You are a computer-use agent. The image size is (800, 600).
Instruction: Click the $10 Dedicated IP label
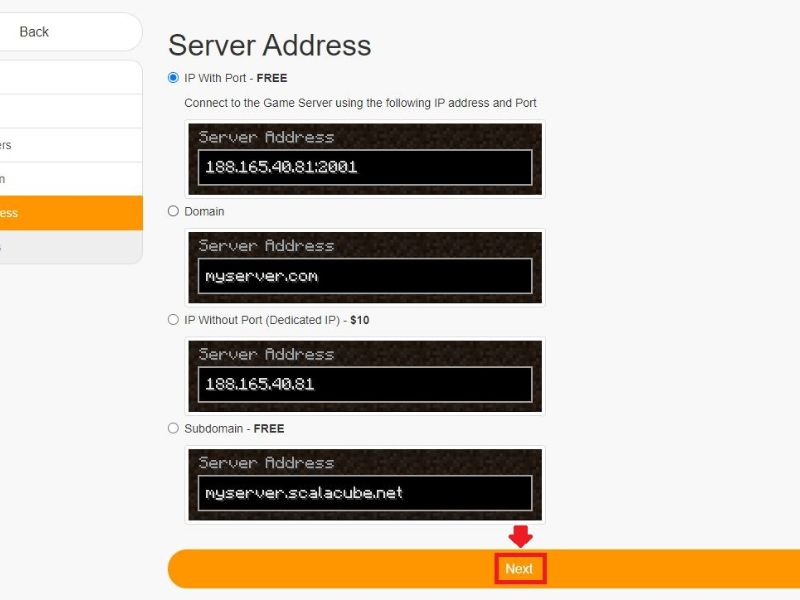277,320
